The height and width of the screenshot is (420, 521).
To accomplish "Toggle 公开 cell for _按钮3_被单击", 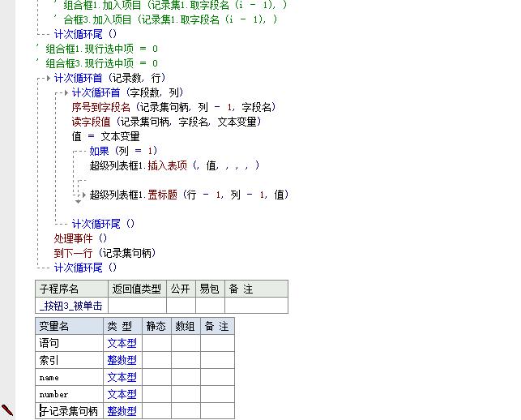I will click(x=181, y=306).
